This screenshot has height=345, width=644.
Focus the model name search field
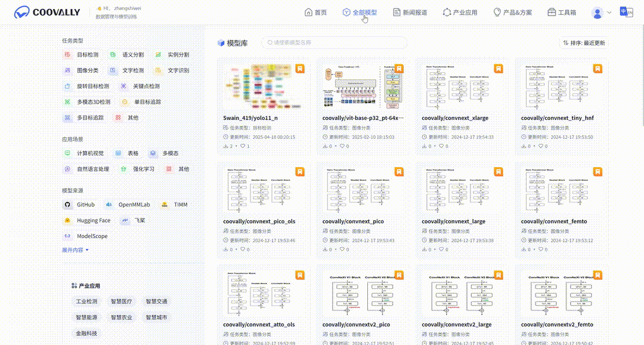click(x=335, y=42)
